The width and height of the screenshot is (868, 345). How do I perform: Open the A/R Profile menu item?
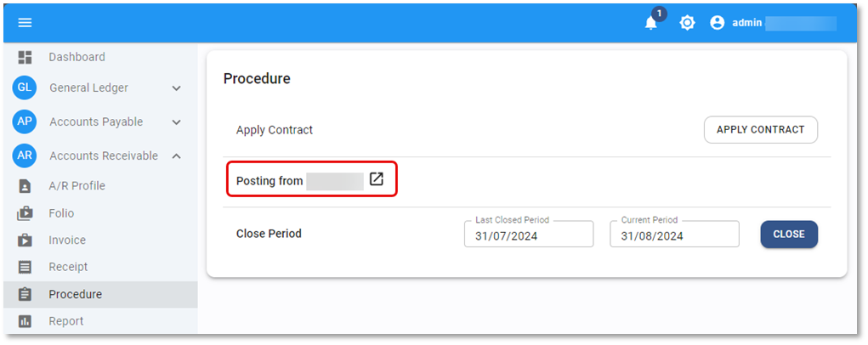click(x=77, y=185)
